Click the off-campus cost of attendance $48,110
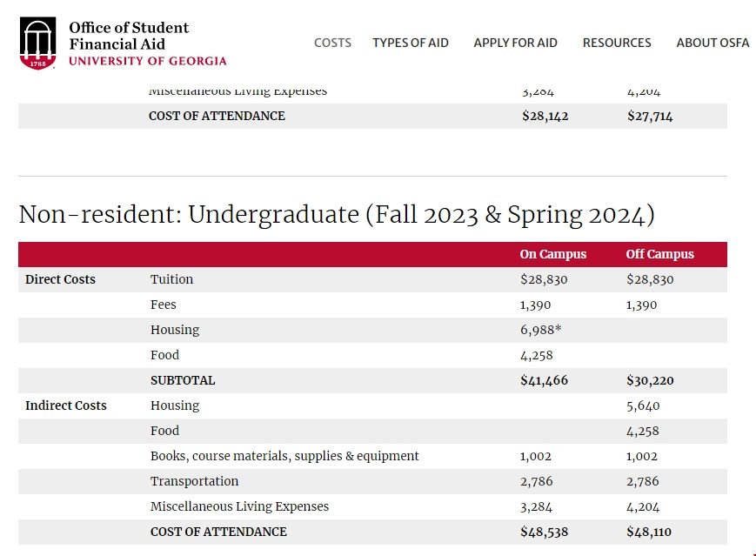The height and width of the screenshot is (556, 756). [649, 532]
